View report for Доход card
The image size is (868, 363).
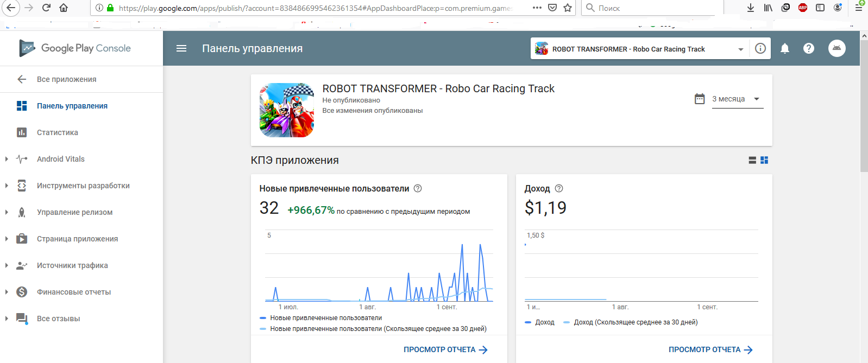710,350
